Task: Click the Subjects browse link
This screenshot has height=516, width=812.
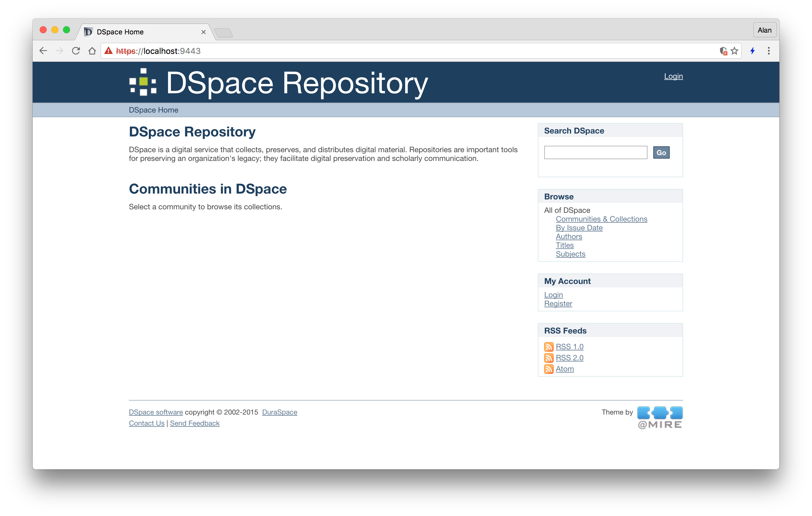Action: [x=570, y=254]
